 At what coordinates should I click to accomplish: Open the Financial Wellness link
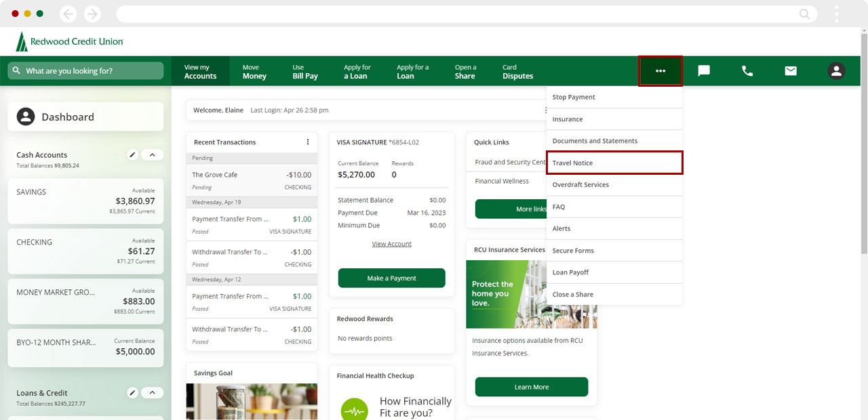(x=502, y=182)
